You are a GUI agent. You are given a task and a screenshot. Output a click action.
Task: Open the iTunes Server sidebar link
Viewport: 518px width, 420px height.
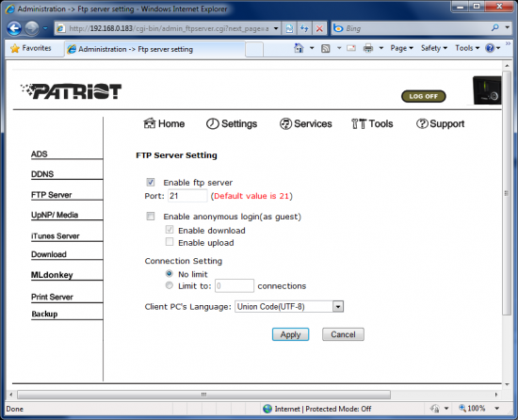[x=56, y=236]
